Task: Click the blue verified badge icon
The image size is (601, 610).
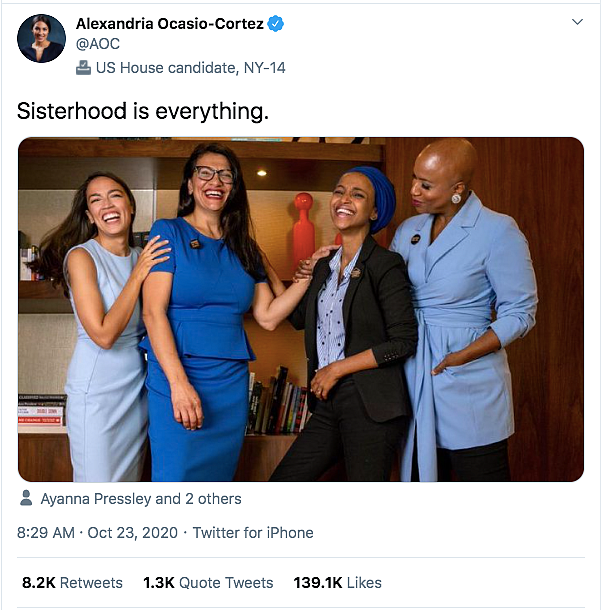Action: coord(276,24)
